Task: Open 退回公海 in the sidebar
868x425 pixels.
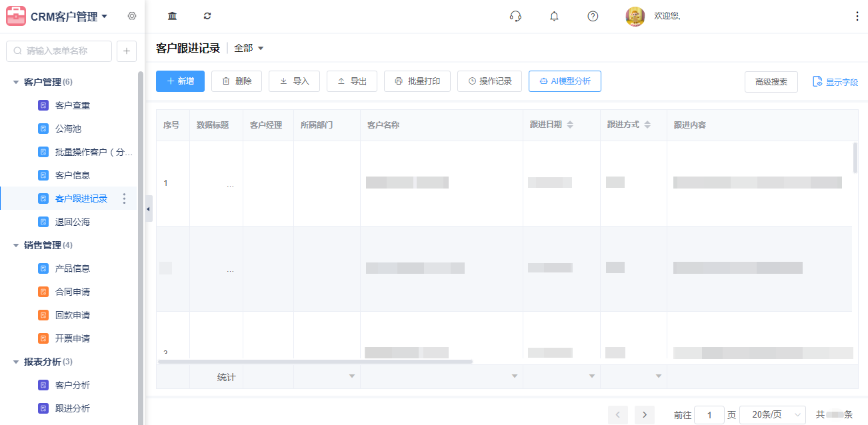Action: [72, 222]
